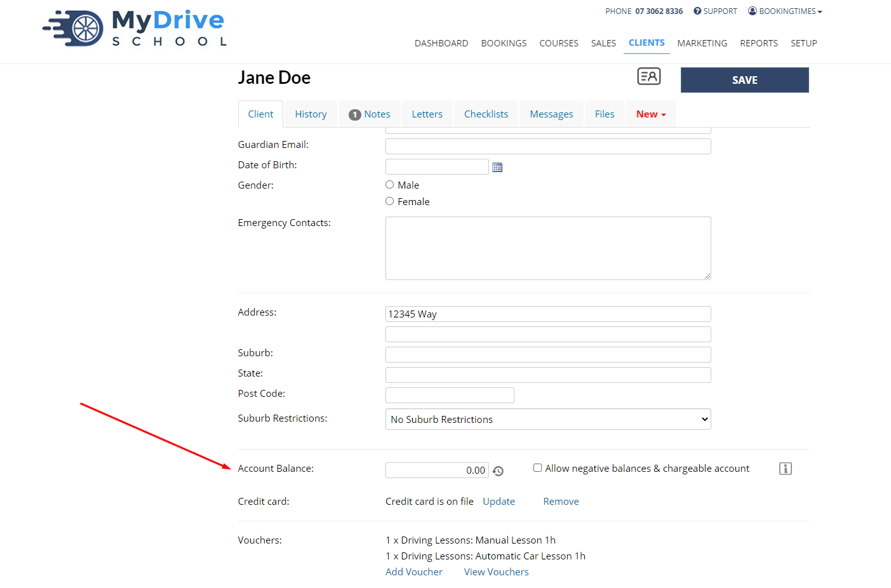This screenshot has height=588, width=891.
Task: Click the Address field with 12345 Way
Action: (548, 314)
